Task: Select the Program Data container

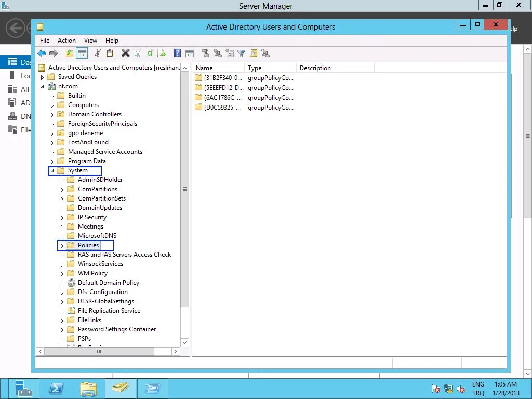Action: click(87, 161)
